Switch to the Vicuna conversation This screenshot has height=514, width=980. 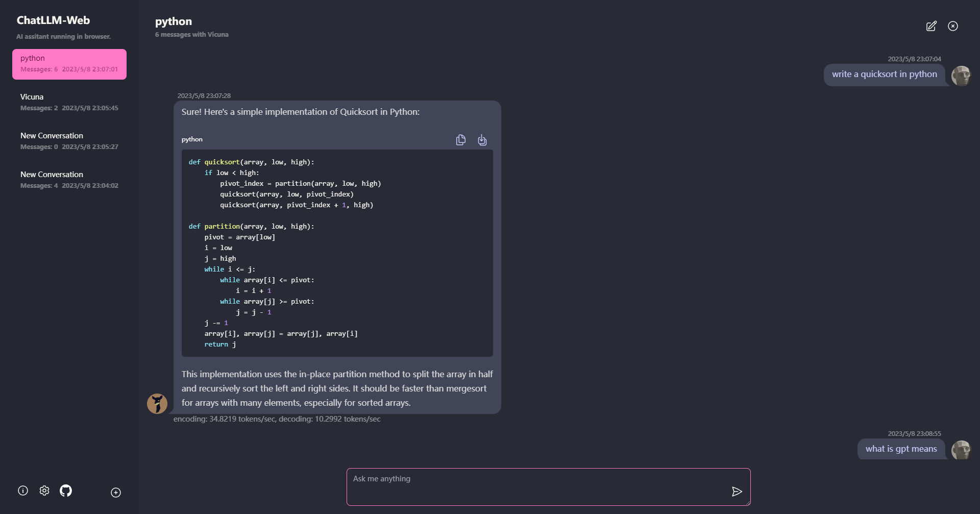69,102
